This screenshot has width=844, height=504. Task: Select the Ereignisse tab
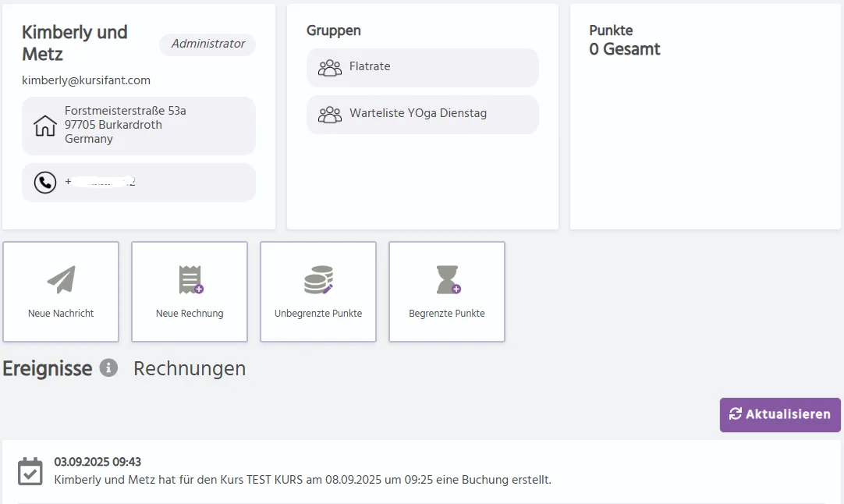48,368
